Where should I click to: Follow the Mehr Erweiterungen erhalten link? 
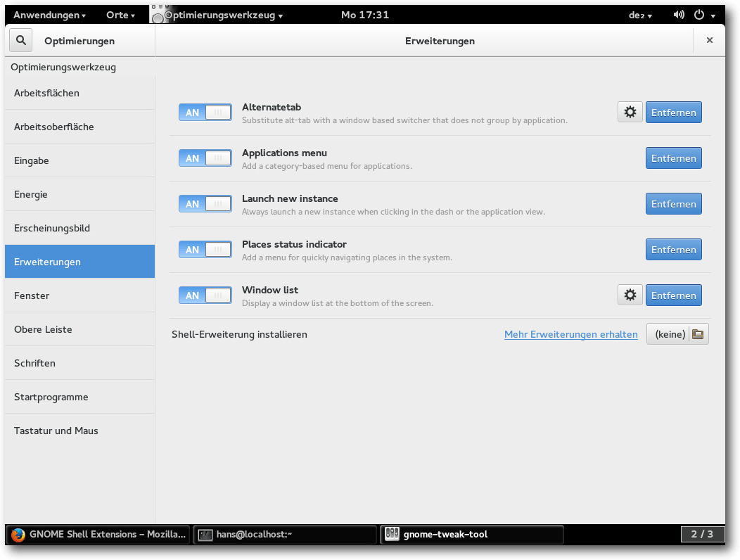click(x=570, y=334)
